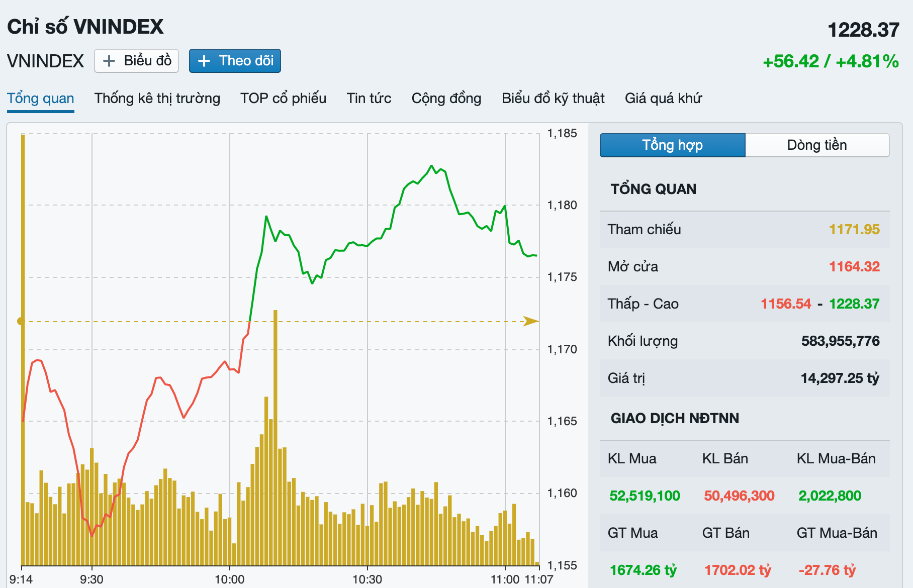Click the headline index value beside the page title
The image size is (913, 588).
pyautogui.click(x=864, y=30)
